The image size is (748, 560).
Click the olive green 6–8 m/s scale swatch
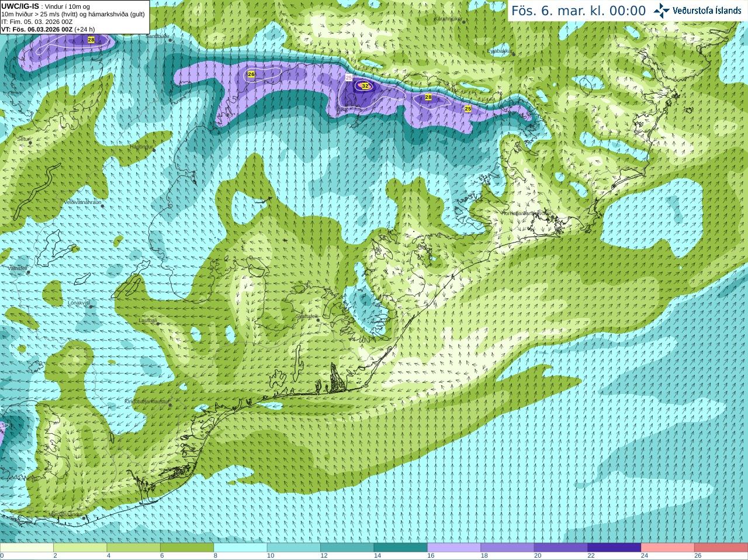point(187,548)
